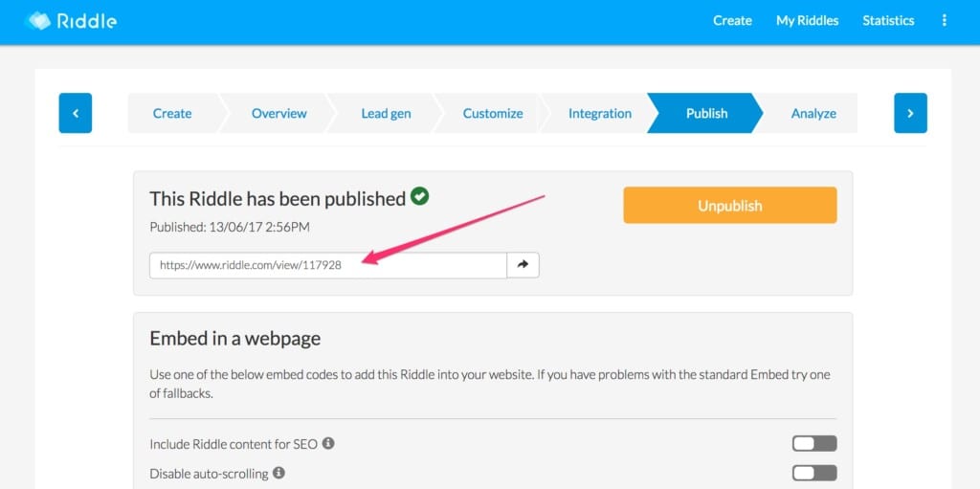The image size is (980, 489).
Task: Go to the Create step tab
Action: point(172,113)
